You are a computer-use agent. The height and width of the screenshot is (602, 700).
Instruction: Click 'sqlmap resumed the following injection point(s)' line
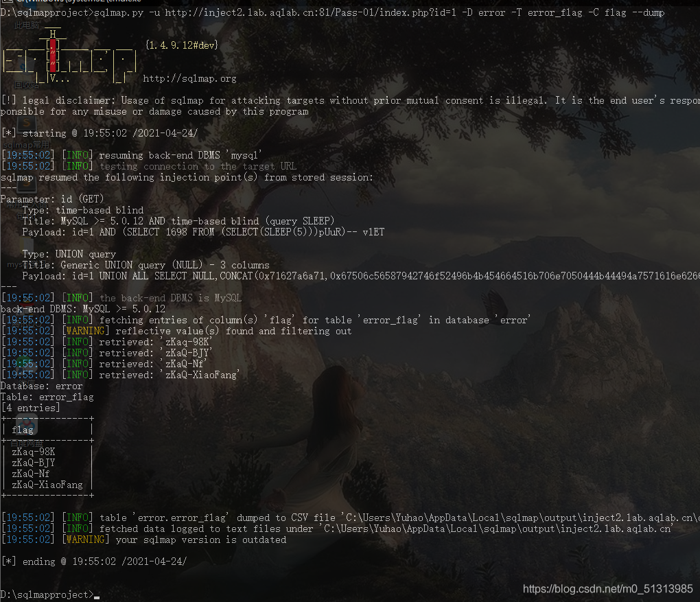click(187, 177)
